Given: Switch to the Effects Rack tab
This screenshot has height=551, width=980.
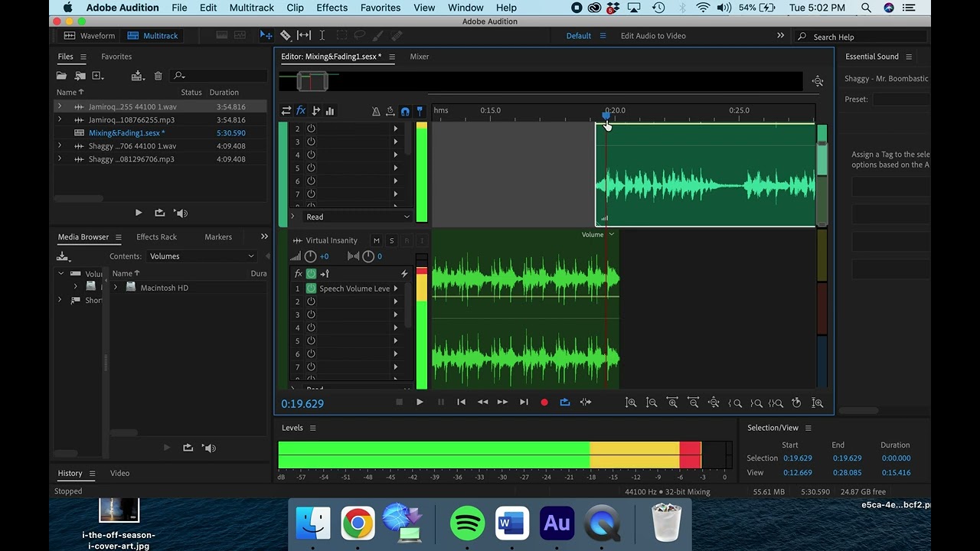Looking at the screenshot, I should pos(156,237).
